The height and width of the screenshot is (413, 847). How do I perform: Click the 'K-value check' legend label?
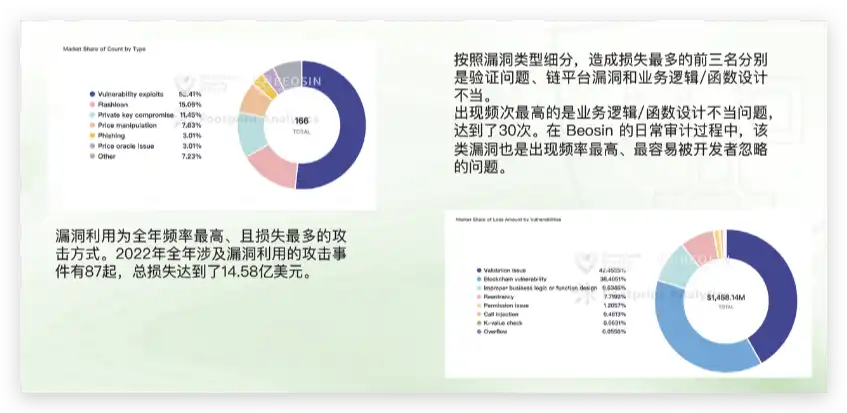click(503, 323)
